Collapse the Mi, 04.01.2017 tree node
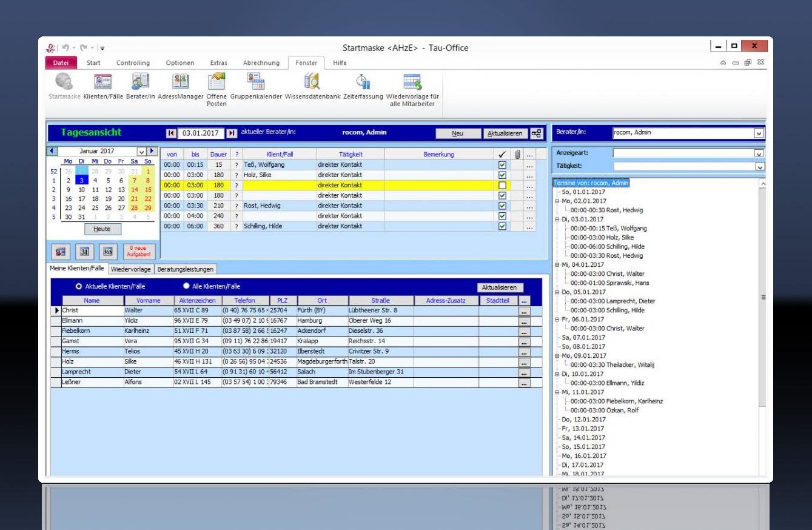 click(557, 265)
